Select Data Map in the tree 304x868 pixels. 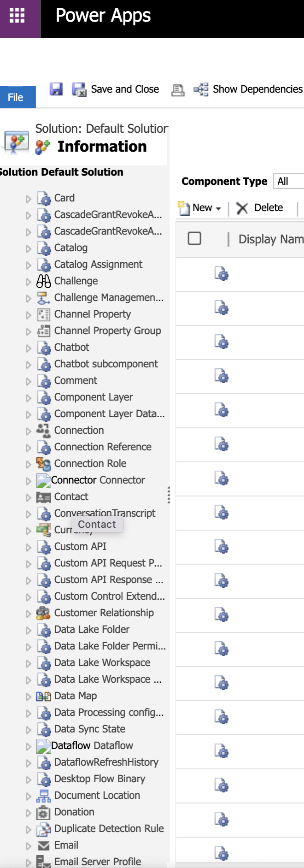point(76,696)
